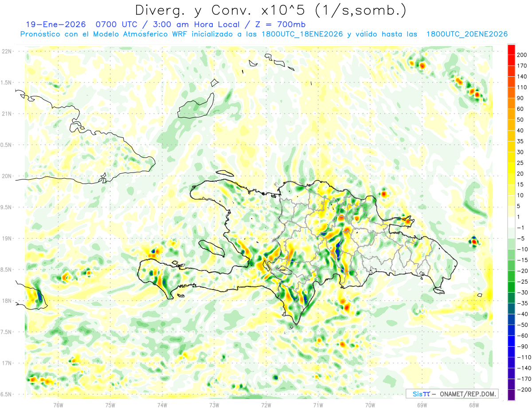Click the colorbar value '1' (positive)
Image resolution: width=532 pixels, height=411 pixels.
pos(519,217)
